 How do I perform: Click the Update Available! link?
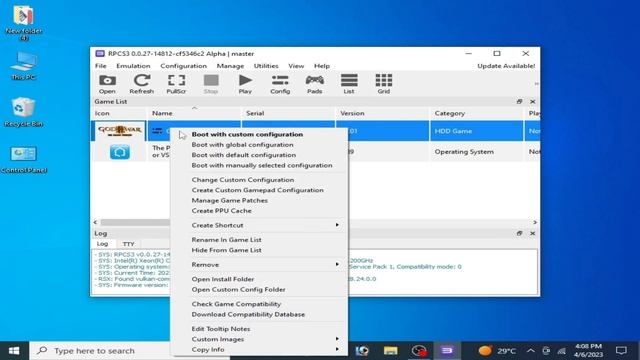(506, 66)
